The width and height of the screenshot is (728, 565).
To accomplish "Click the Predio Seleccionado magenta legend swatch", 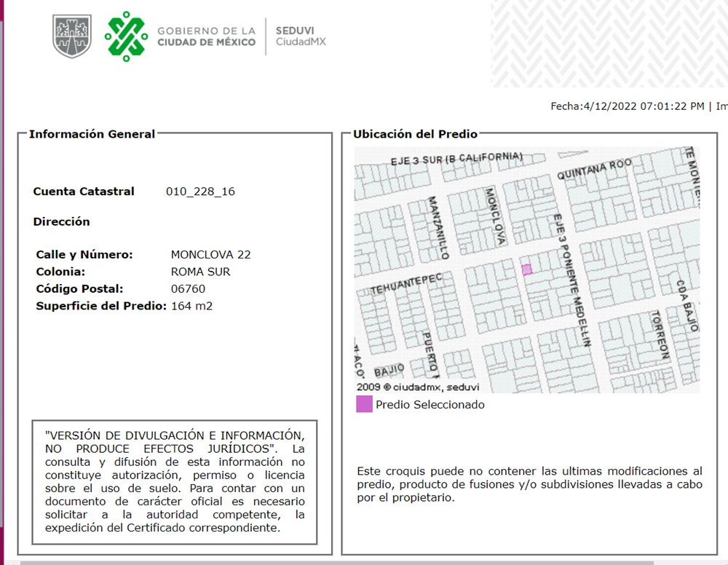I will (364, 404).
